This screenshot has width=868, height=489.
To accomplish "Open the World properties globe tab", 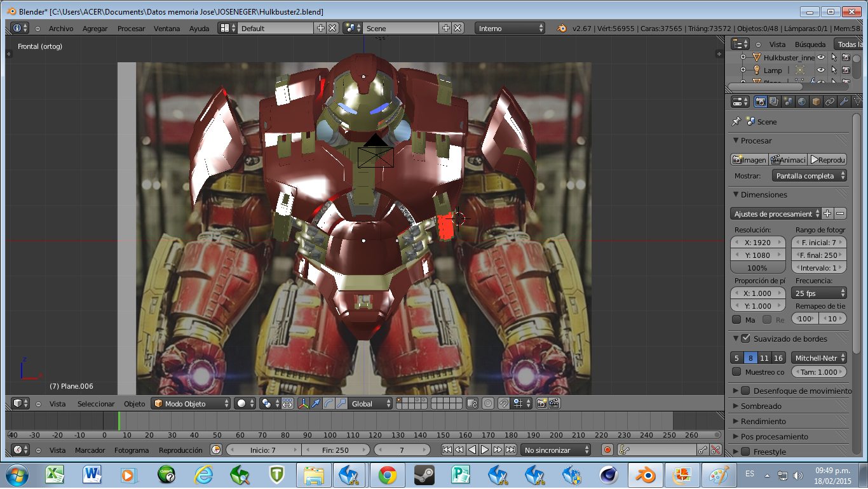I will [x=802, y=102].
